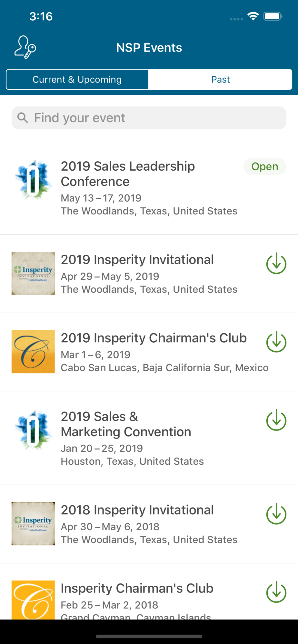The image size is (298, 644).
Task: Open the 2019 Sales Leadership Conference
Action: pos(149,188)
